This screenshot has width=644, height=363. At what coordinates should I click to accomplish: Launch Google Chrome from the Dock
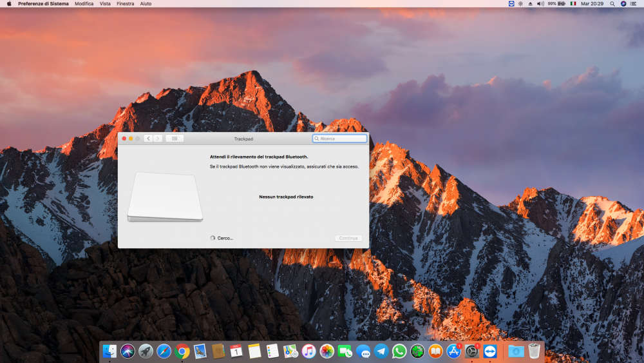[182, 351]
